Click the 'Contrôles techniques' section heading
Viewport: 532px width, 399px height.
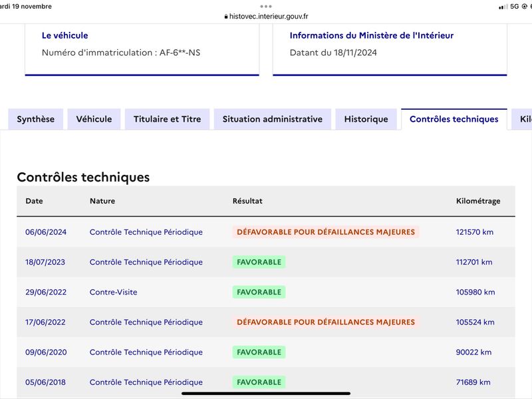(x=83, y=177)
